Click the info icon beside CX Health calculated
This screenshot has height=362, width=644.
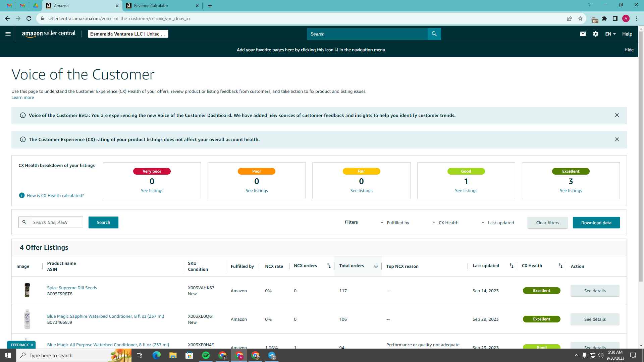pyautogui.click(x=22, y=195)
